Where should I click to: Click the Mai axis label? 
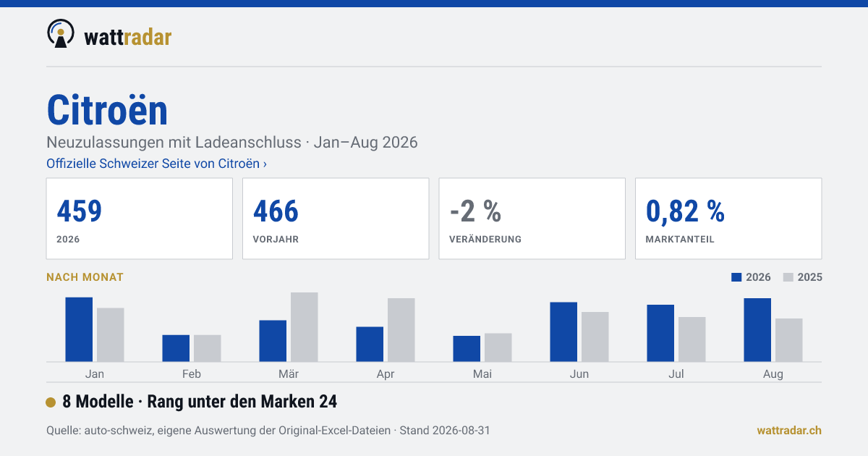point(482,374)
